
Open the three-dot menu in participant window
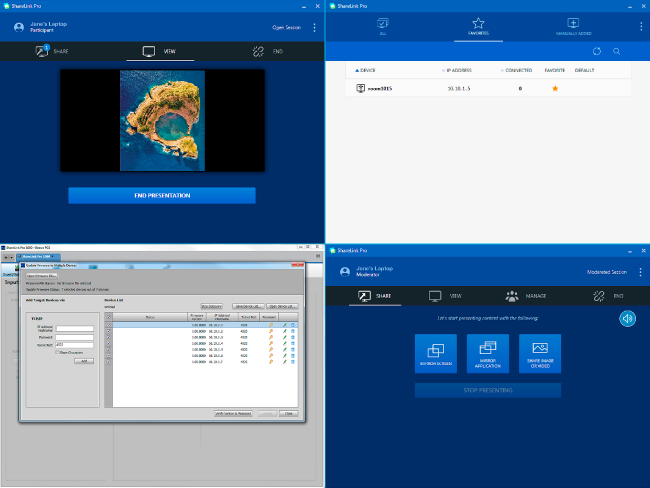click(315, 28)
